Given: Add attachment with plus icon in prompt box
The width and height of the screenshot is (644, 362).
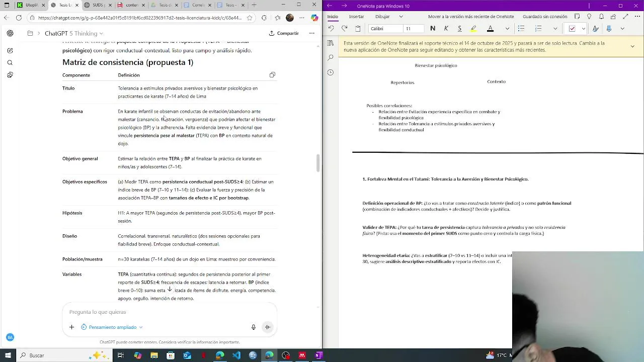Looking at the screenshot, I should point(71,327).
